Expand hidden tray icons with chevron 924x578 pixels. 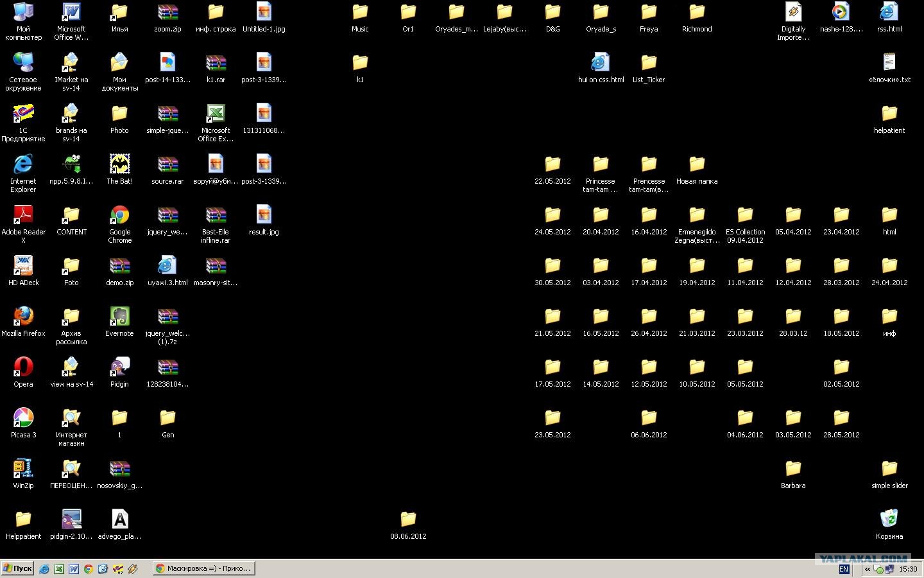point(868,569)
